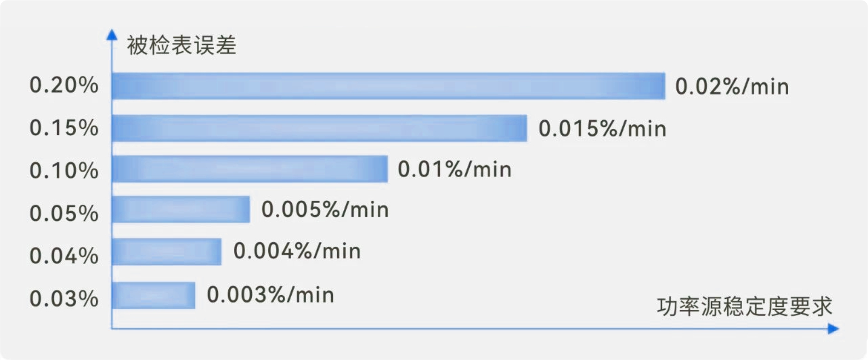Click the 0.03% axis tick label
The height and width of the screenshot is (360, 868).
[x=64, y=299]
